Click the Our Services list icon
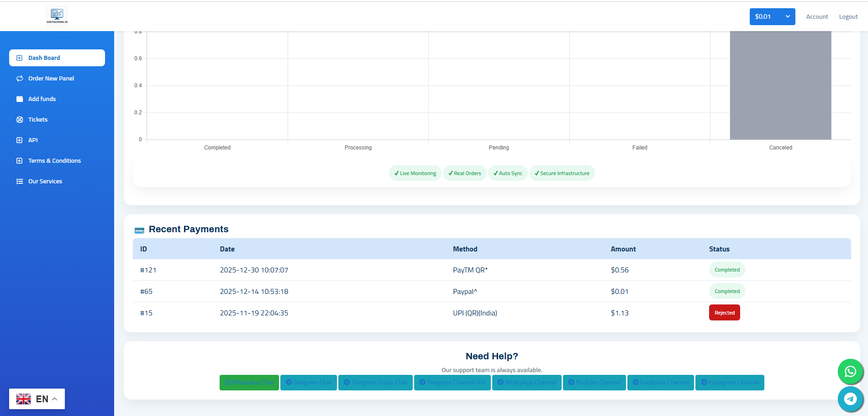 tap(20, 181)
